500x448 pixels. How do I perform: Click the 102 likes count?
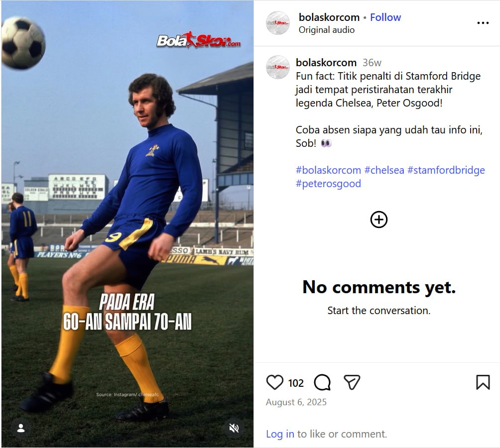(295, 383)
